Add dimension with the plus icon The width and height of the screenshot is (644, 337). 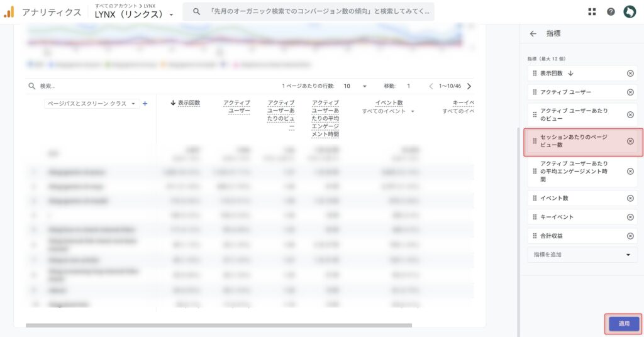tap(145, 104)
